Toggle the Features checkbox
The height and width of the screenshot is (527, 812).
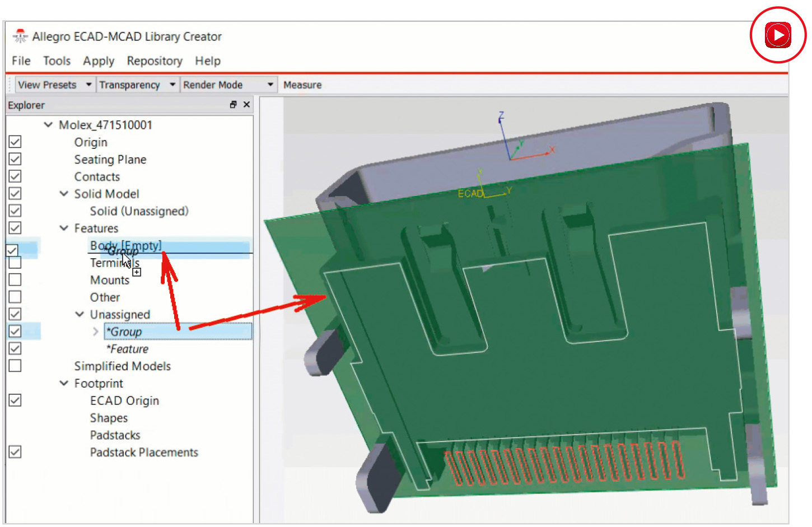(x=15, y=228)
